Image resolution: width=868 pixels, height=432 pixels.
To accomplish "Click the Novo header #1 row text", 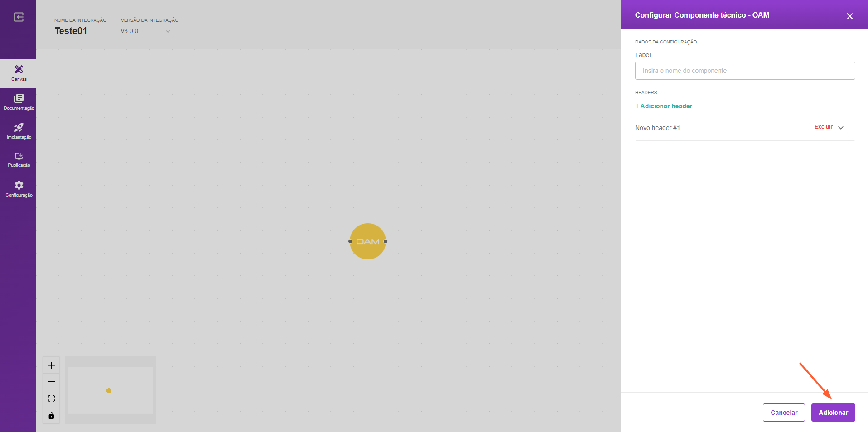I will (x=657, y=128).
